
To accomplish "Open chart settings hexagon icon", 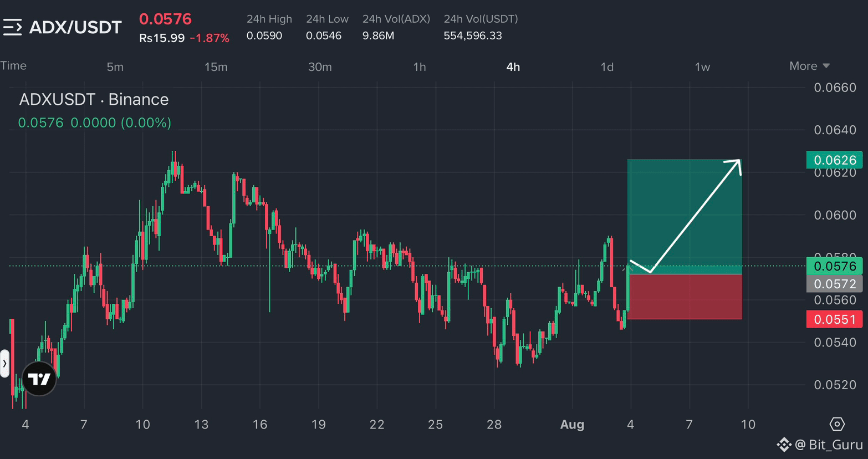I will tap(837, 424).
